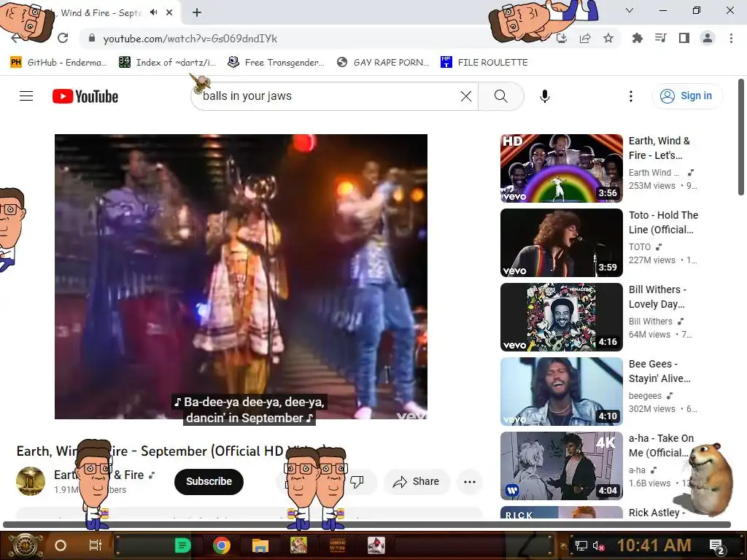Click the Sign in button
This screenshot has height=560, width=747.
[687, 96]
